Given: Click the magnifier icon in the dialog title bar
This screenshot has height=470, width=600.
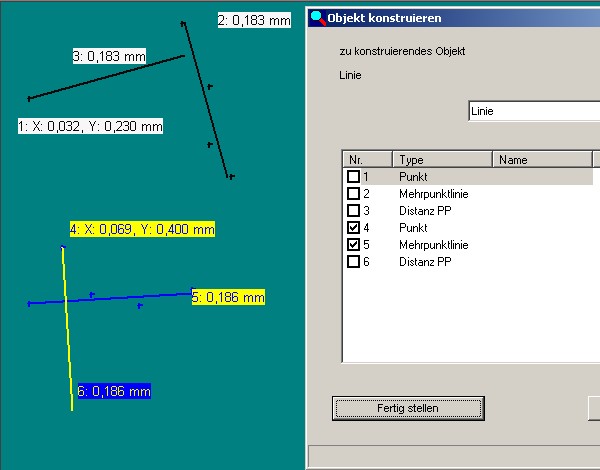Looking at the screenshot, I should pos(318,18).
